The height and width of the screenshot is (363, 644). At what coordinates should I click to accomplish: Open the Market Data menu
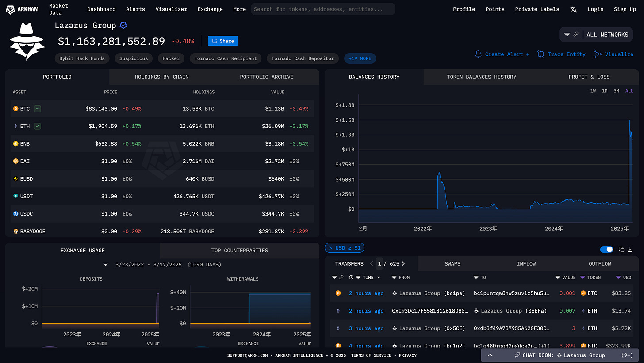pos(58,9)
